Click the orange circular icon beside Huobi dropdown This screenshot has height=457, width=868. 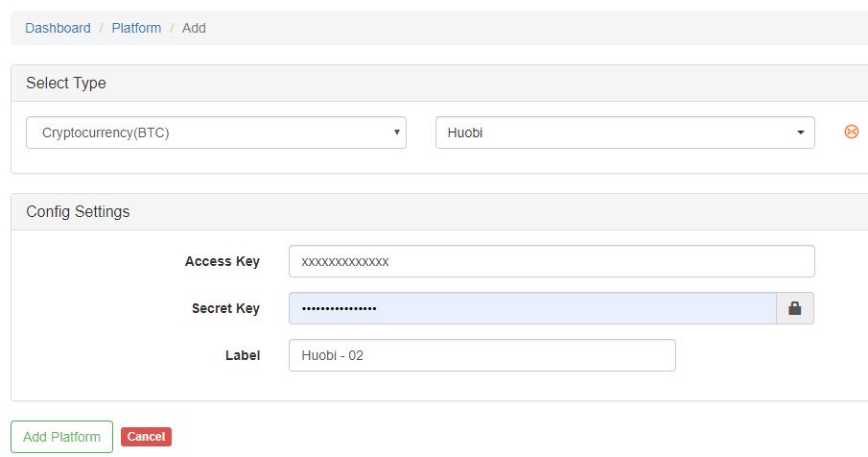[852, 132]
